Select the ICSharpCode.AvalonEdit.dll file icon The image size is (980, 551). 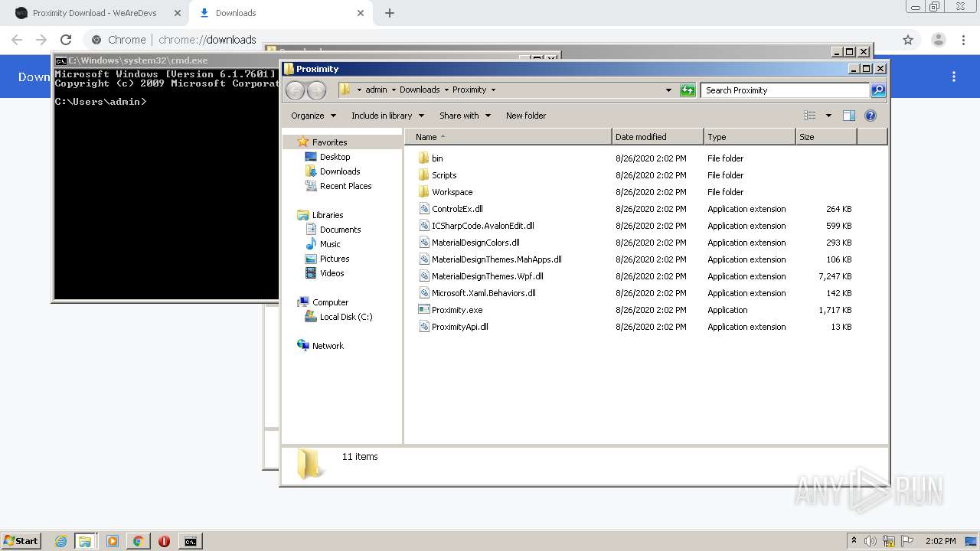pyautogui.click(x=424, y=226)
